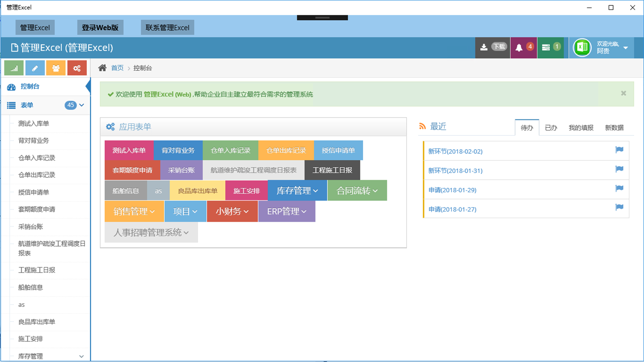Click the flag icon for 申请(2018-01-29)
644x362 pixels.
coord(619,188)
